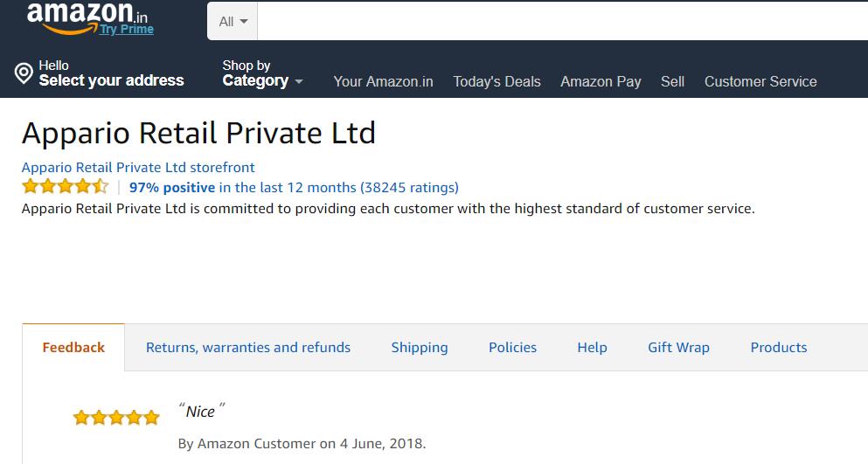Viewport: 868px width, 464px height.
Task: Click the location pin icon
Action: [24, 73]
